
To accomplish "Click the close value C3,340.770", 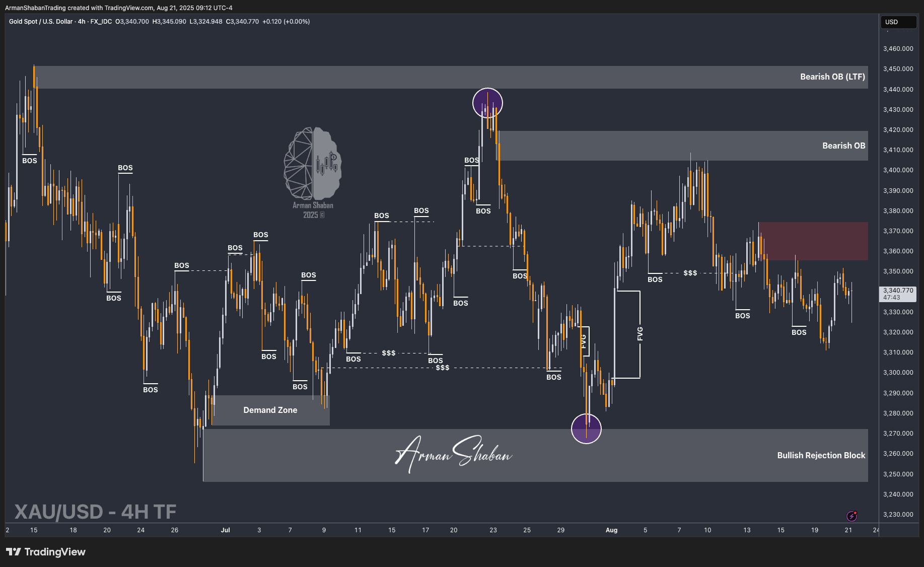I will [x=242, y=22].
